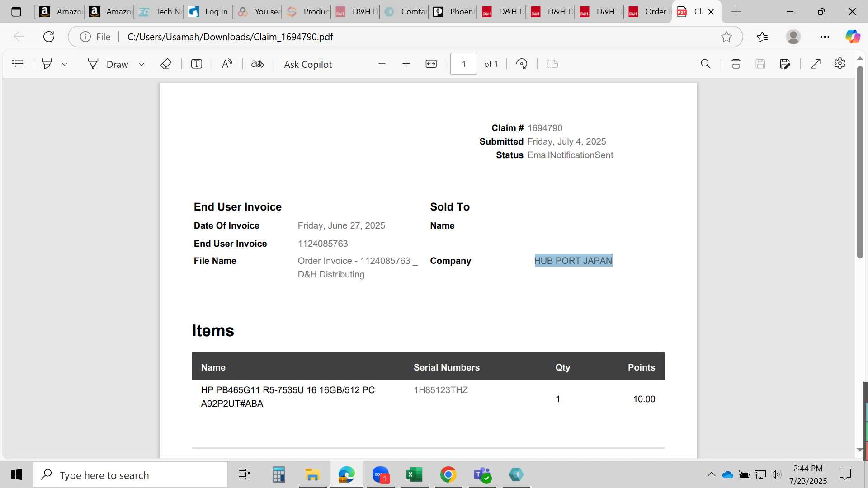The width and height of the screenshot is (868, 488).
Task: Open the Copilot sidebar icon
Action: tap(853, 37)
